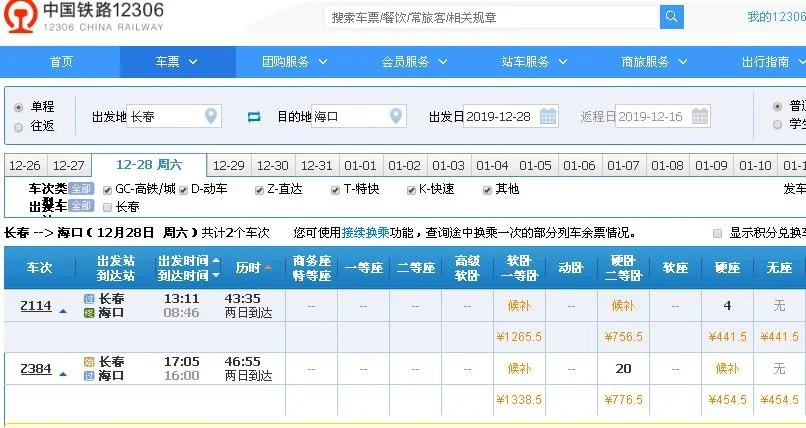Select the 12-27 date tab
The image size is (806, 428).
click(x=68, y=165)
